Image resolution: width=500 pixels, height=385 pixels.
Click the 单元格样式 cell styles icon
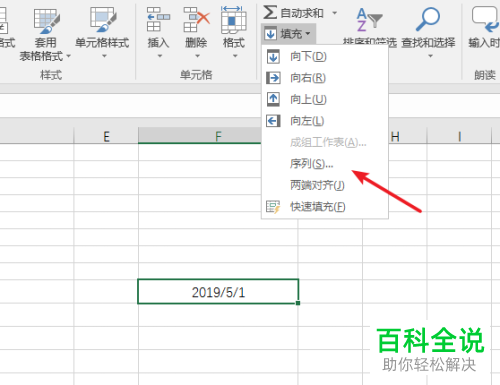pos(103,20)
